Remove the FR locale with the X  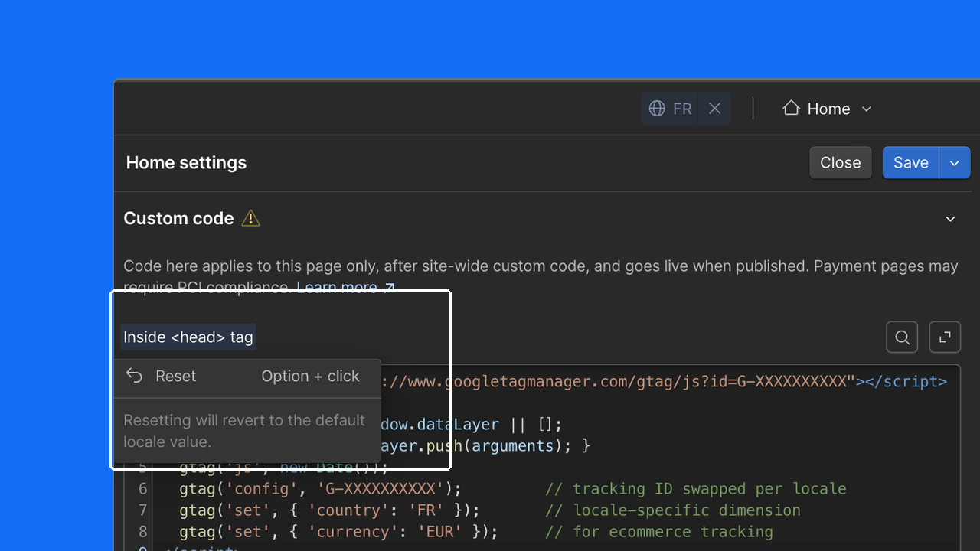click(714, 109)
